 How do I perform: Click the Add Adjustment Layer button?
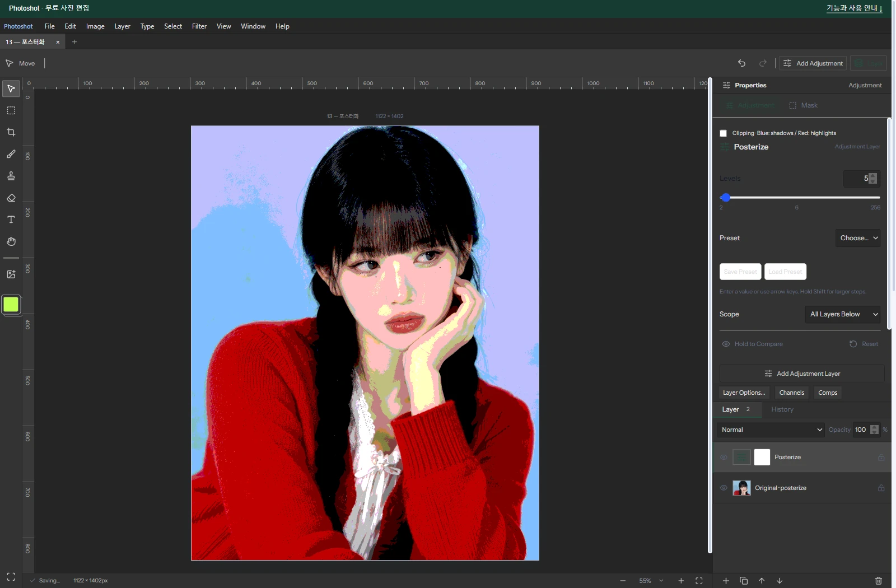802,374
